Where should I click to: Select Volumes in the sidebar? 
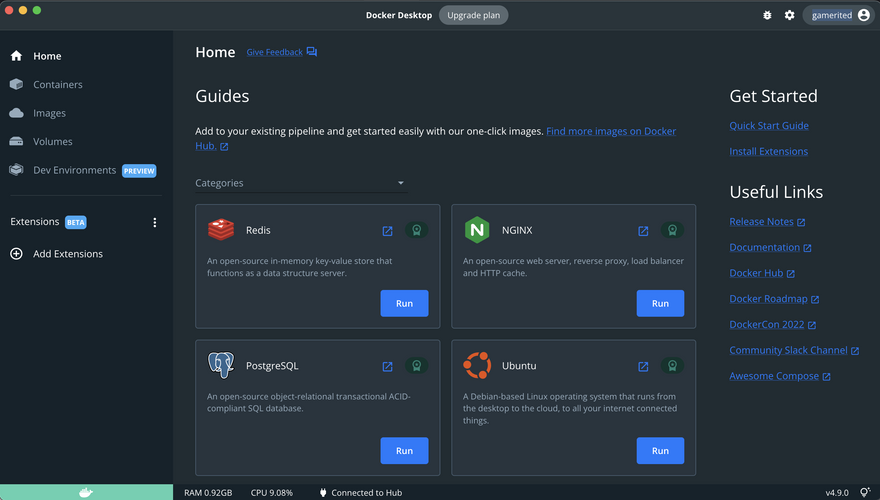coord(52,142)
